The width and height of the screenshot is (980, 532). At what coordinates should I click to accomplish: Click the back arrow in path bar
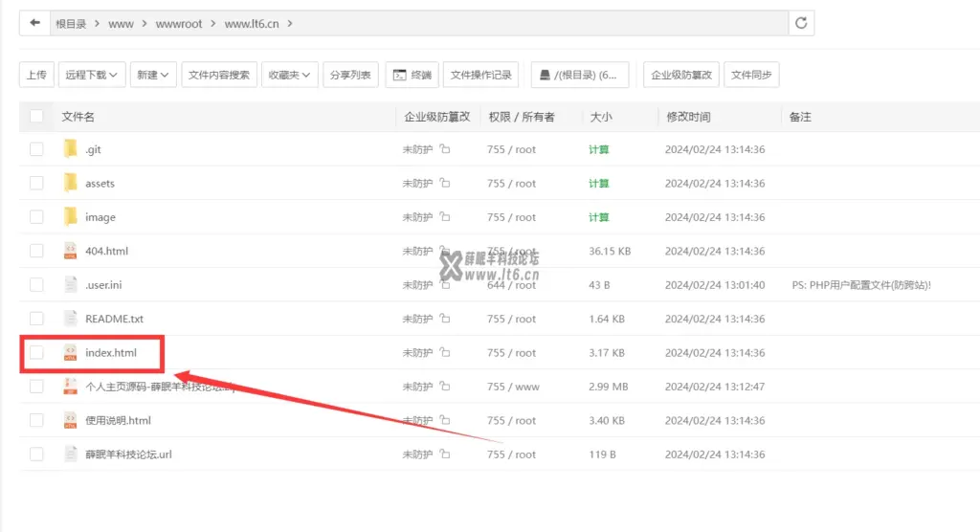[35, 23]
